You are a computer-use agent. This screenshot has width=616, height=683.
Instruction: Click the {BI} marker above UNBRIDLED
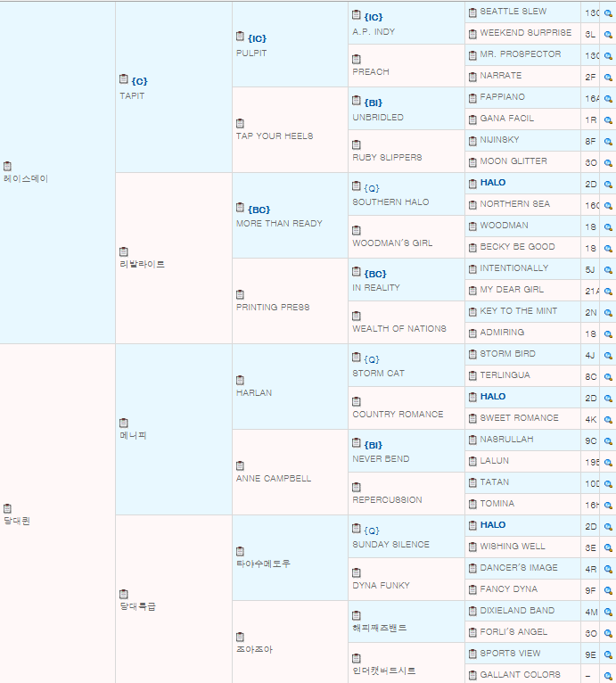pyautogui.click(x=374, y=103)
